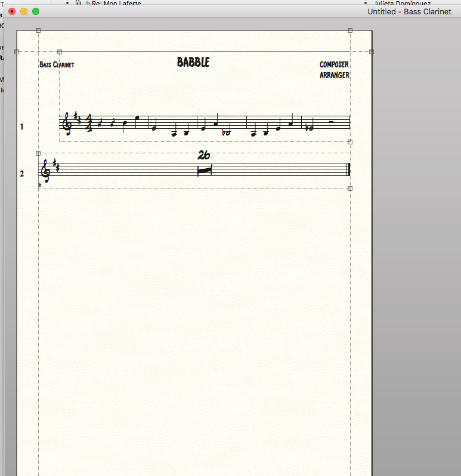Select the 4/4 time signature

coord(89,123)
